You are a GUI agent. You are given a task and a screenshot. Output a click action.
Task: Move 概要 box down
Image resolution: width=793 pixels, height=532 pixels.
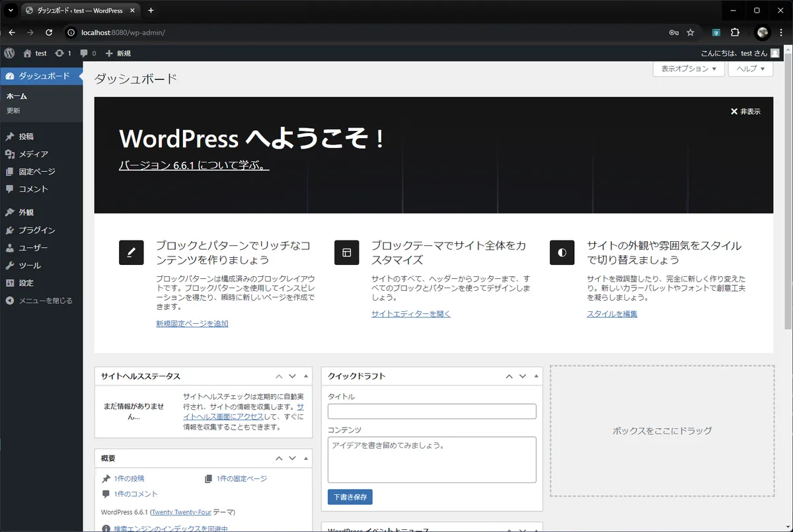click(x=292, y=458)
